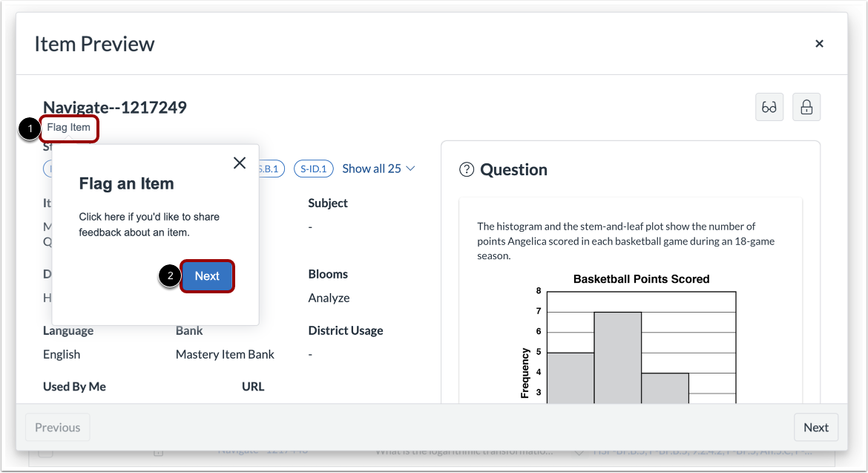Click the tag icon in the background row
868x473 pixels.
579,451
